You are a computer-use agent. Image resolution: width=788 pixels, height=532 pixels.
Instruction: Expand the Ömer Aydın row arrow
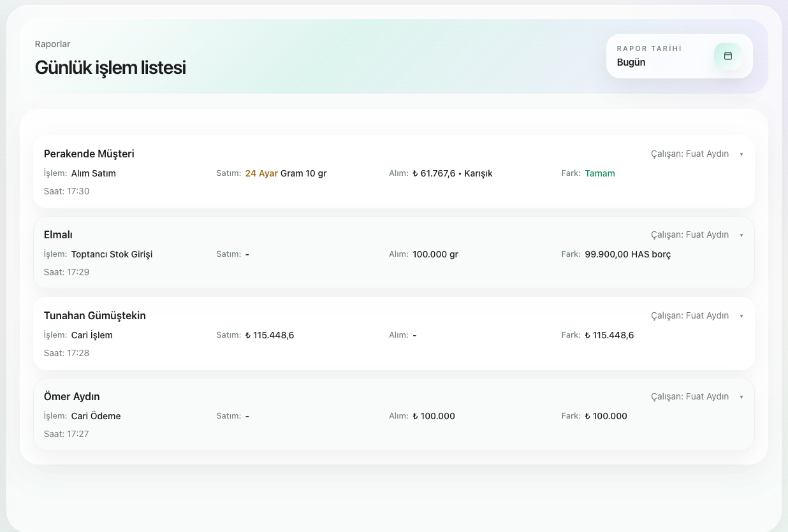pos(741,397)
